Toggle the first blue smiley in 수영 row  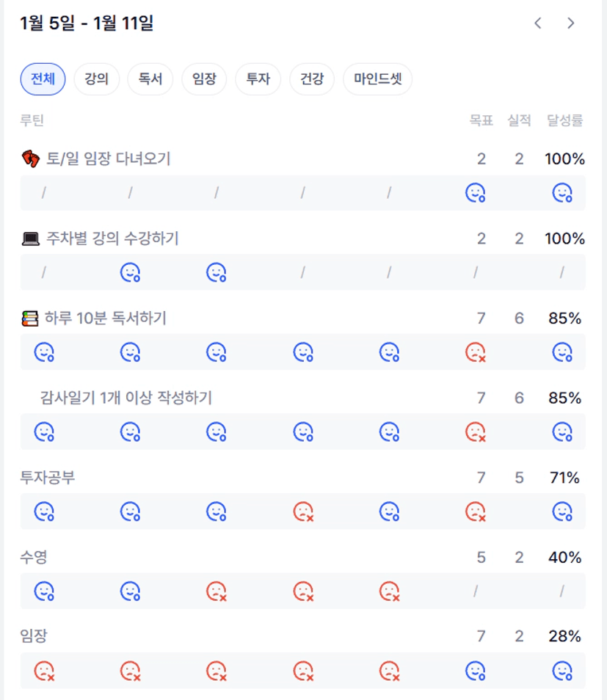pyautogui.click(x=44, y=591)
